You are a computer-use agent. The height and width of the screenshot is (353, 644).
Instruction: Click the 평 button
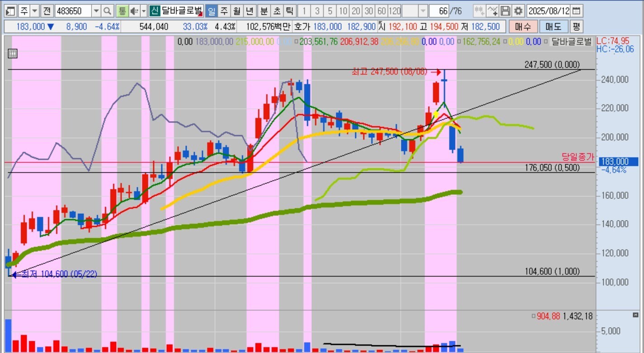point(576,27)
